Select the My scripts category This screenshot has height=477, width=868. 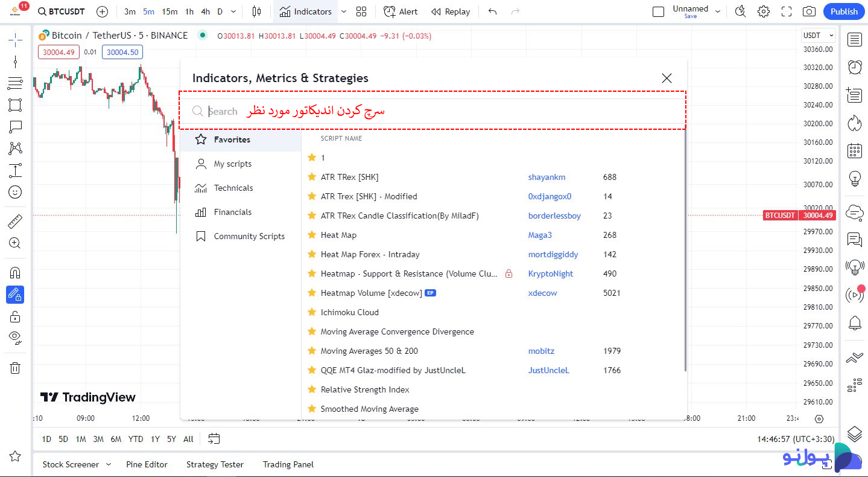pyautogui.click(x=241, y=164)
